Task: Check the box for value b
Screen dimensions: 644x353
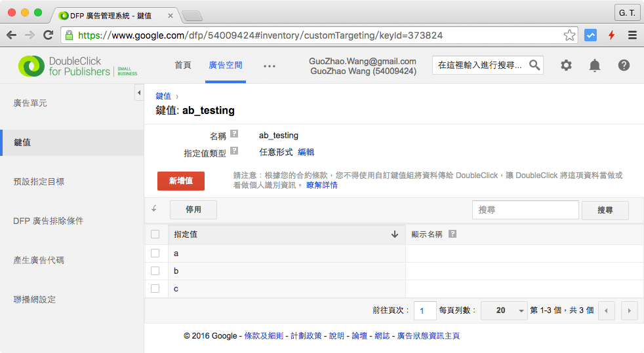Action: tap(155, 270)
